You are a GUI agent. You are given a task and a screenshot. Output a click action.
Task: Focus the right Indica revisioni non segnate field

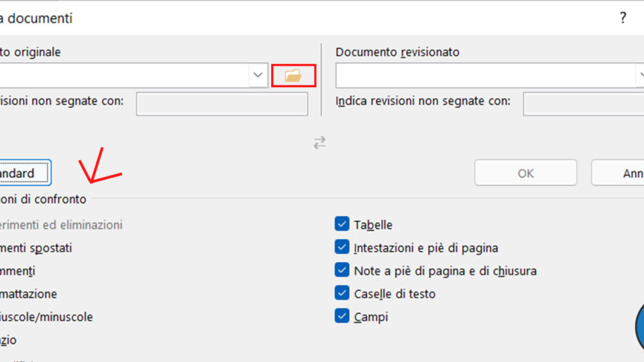coord(583,104)
